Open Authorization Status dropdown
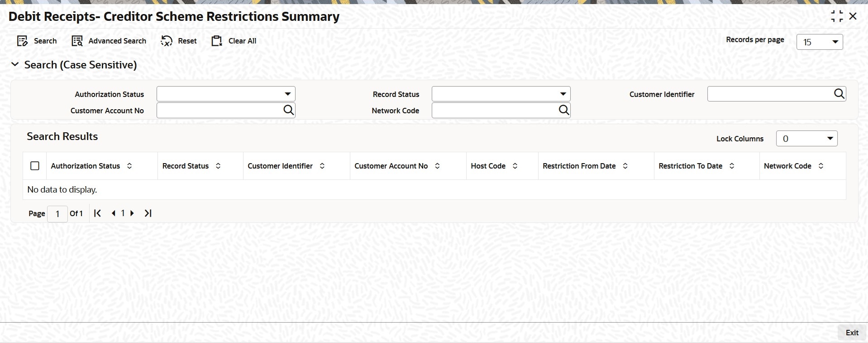 [x=226, y=94]
